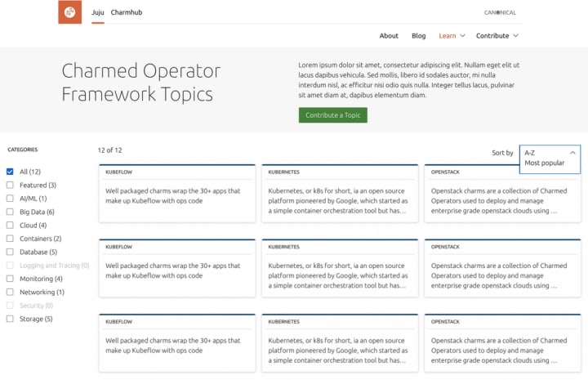Uncheck the All (12) checkbox
This screenshot has width=588, height=380.
[10, 172]
